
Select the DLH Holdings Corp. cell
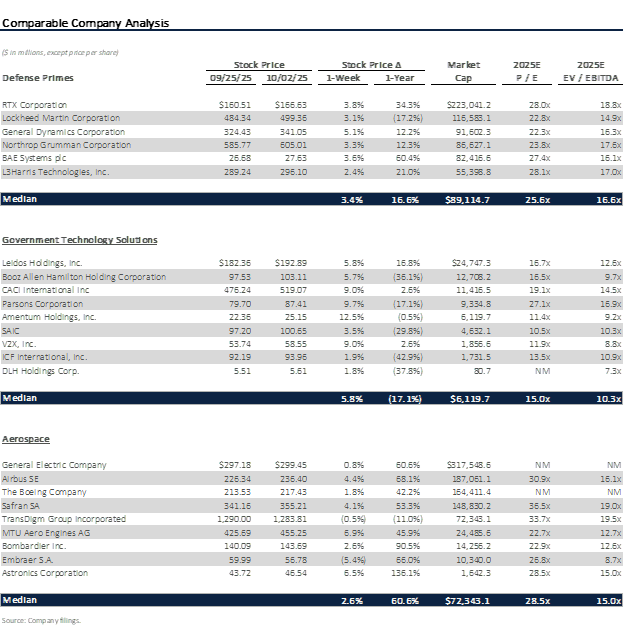37,370
